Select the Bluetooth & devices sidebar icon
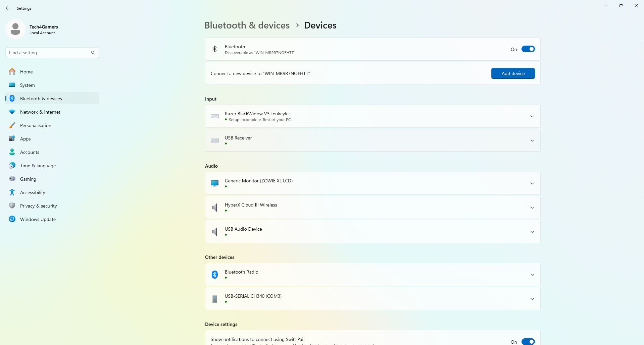Image resolution: width=644 pixels, height=345 pixels. (12, 98)
